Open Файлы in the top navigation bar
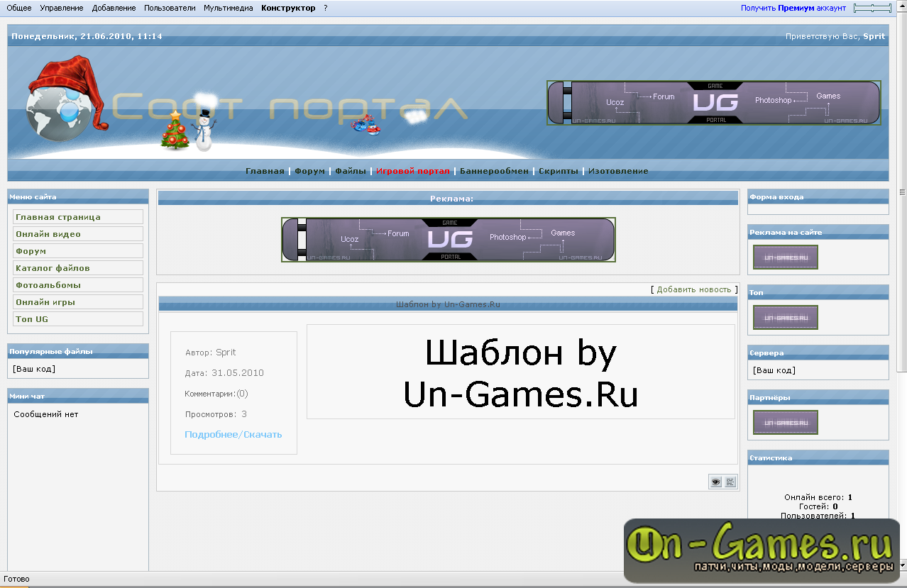This screenshot has width=907, height=588. point(351,171)
